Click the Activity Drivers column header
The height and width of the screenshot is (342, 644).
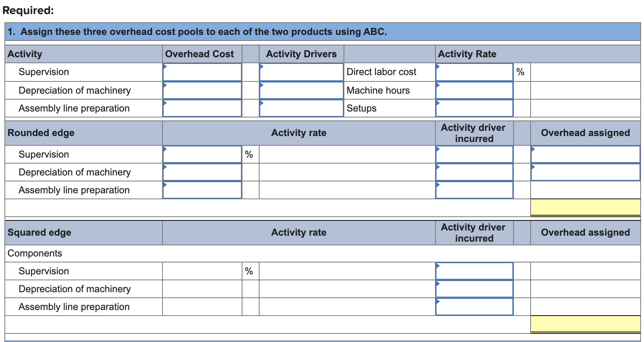pyautogui.click(x=301, y=54)
